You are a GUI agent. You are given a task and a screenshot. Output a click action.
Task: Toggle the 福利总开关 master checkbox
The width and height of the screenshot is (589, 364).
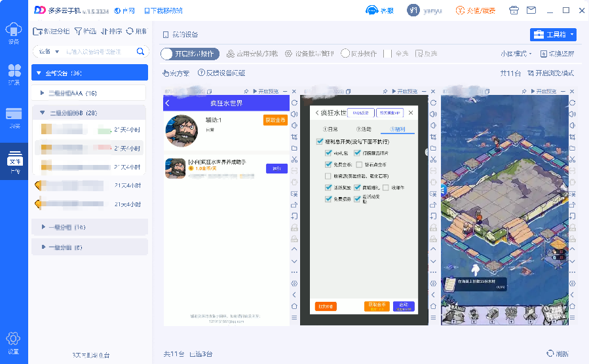point(320,141)
